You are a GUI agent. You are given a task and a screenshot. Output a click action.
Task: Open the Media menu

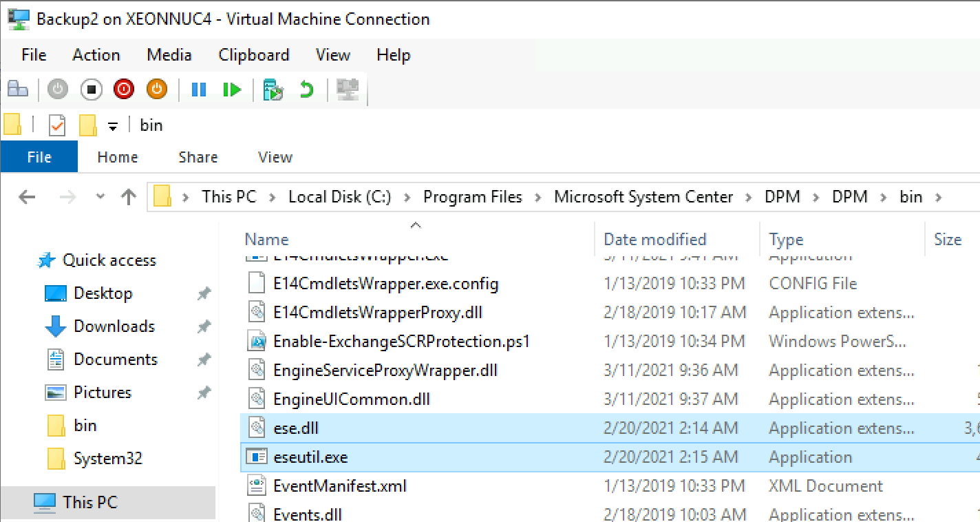[169, 55]
